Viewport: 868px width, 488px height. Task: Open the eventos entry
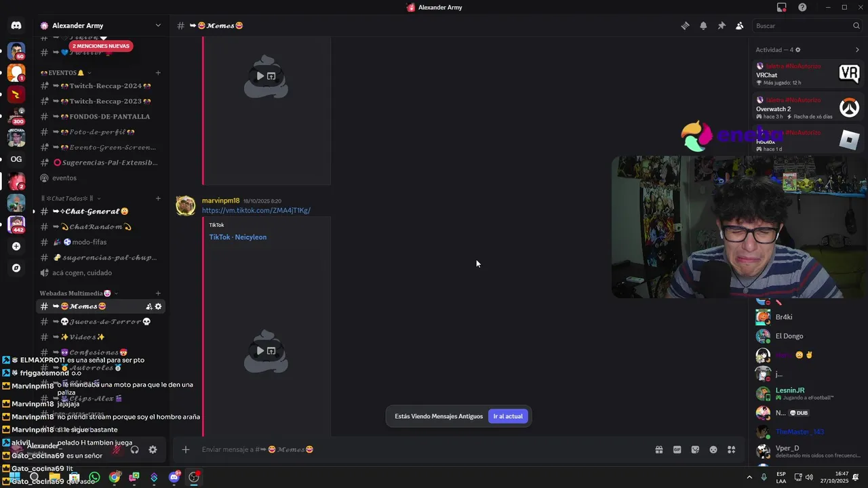(x=100, y=178)
